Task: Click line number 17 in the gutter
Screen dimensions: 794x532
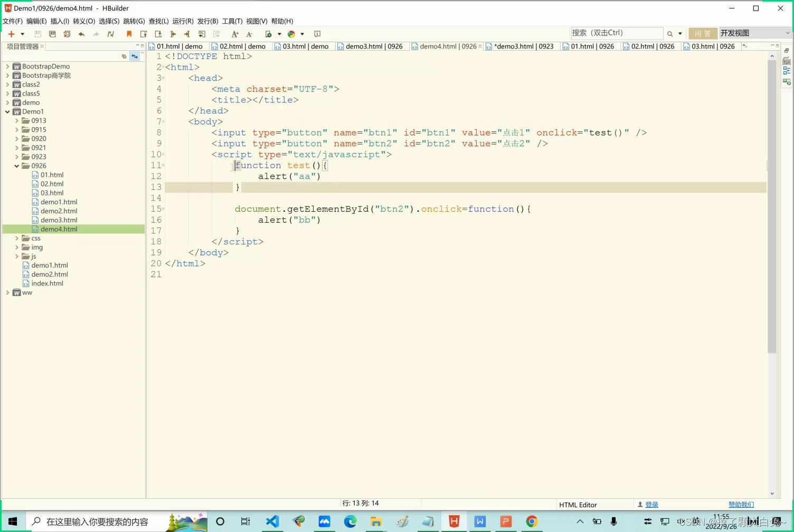Action: coord(156,231)
